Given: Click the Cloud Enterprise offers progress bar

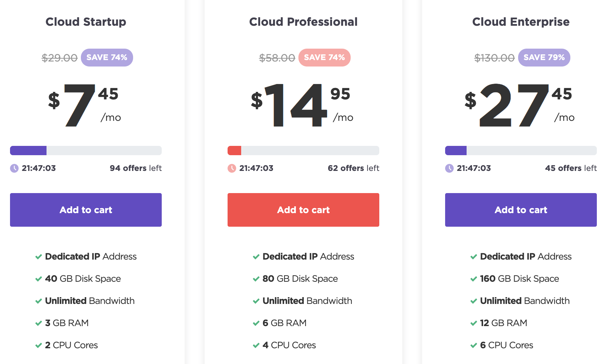Looking at the screenshot, I should [521, 151].
